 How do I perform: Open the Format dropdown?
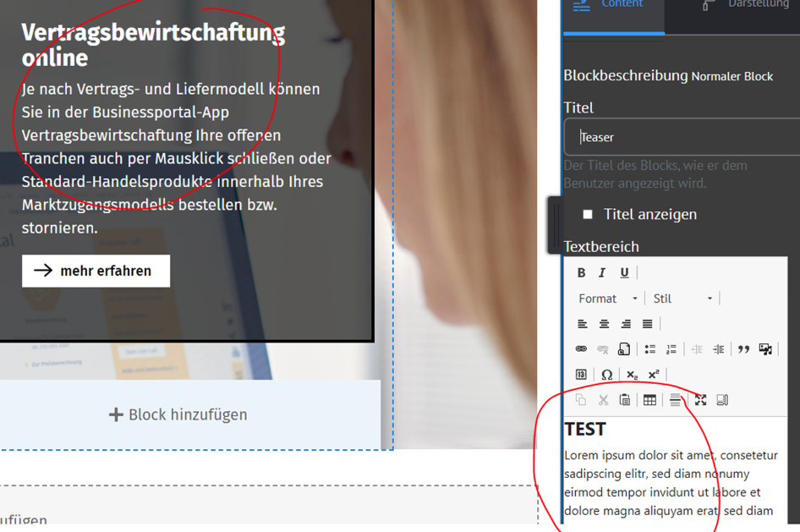click(x=608, y=299)
